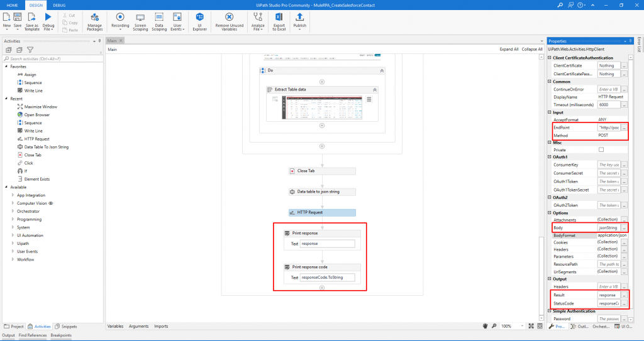This screenshot has height=341, width=644.
Task: Open the Project panel tab
Action: pos(14,327)
